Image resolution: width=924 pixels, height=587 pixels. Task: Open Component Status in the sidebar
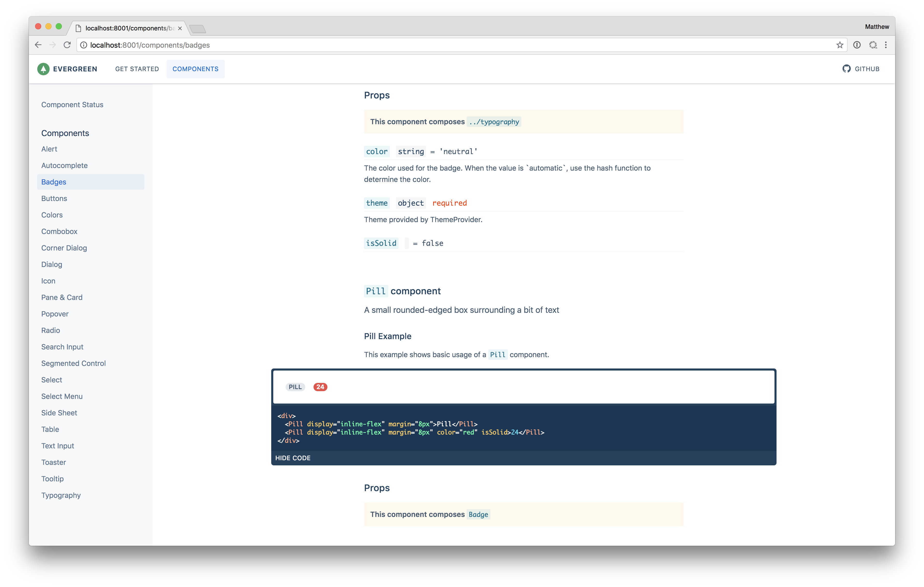[72, 105]
